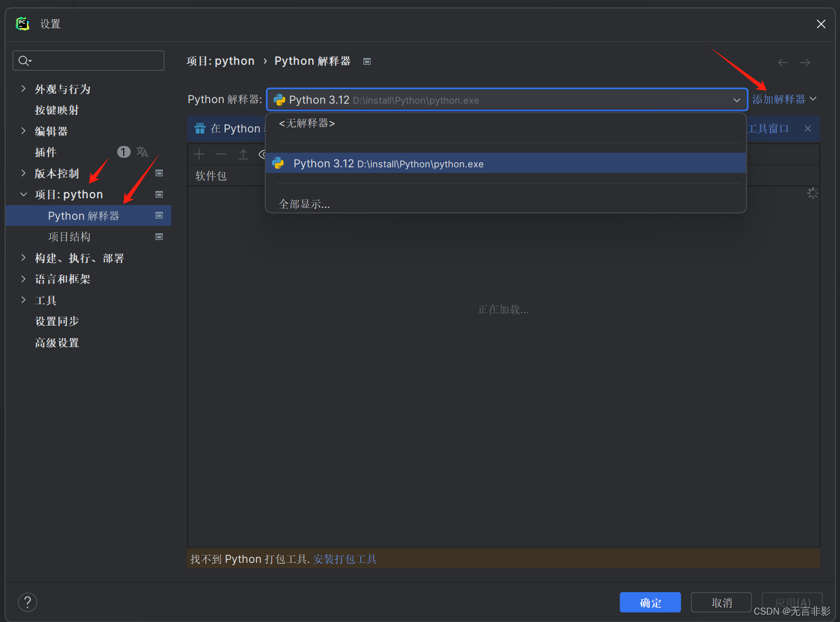The image size is (840, 622).
Task: Click the 取消 button
Action: tap(721, 602)
